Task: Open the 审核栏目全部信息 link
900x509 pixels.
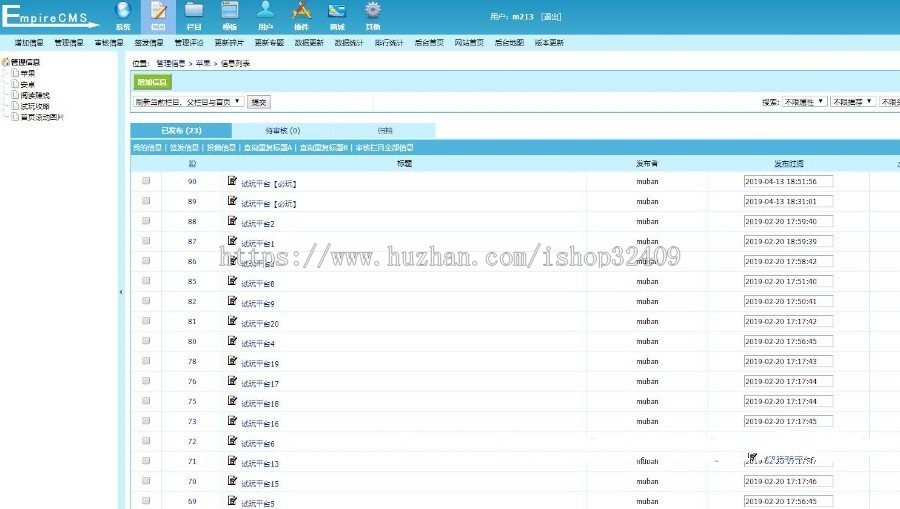Action: tap(385, 147)
